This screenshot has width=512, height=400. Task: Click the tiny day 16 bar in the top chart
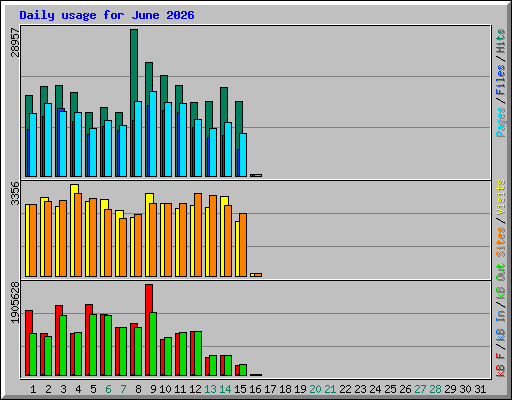(256, 175)
